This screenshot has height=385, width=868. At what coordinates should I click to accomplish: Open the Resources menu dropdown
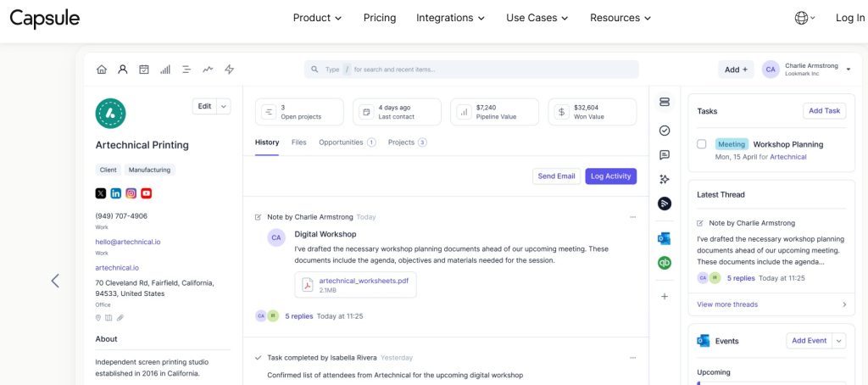click(620, 18)
